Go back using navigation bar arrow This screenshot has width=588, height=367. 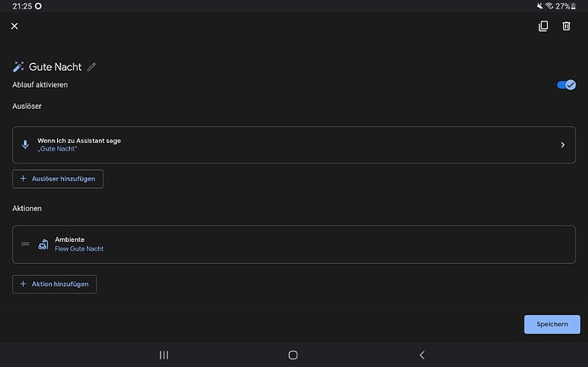pos(422,355)
